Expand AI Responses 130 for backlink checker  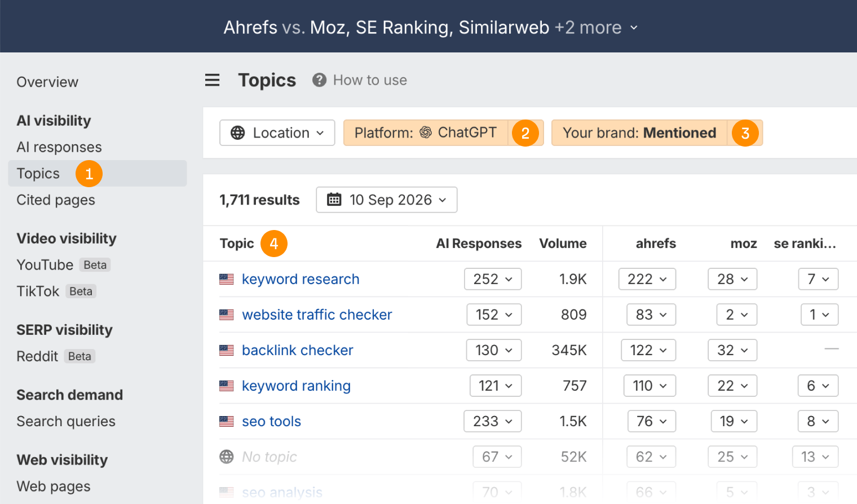(x=494, y=350)
